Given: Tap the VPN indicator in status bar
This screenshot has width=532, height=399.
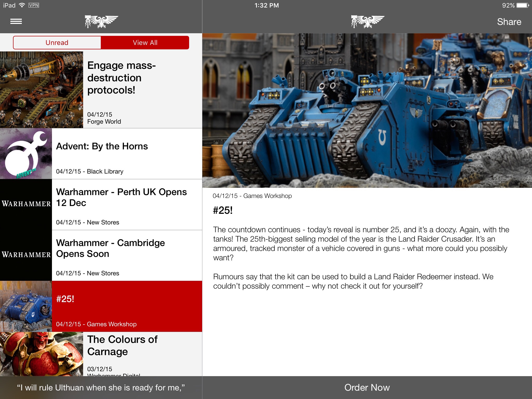Looking at the screenshot, I should pos(34,5).
